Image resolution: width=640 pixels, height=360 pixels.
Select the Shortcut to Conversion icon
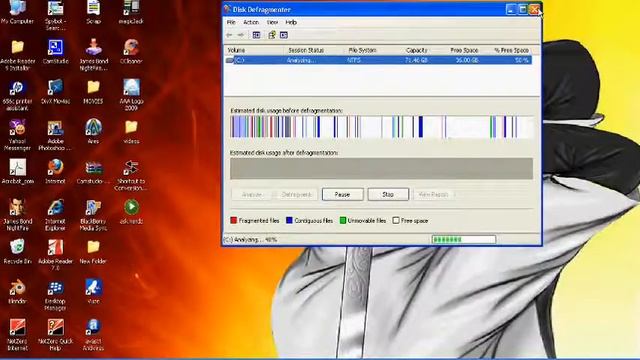pos(131,175)
